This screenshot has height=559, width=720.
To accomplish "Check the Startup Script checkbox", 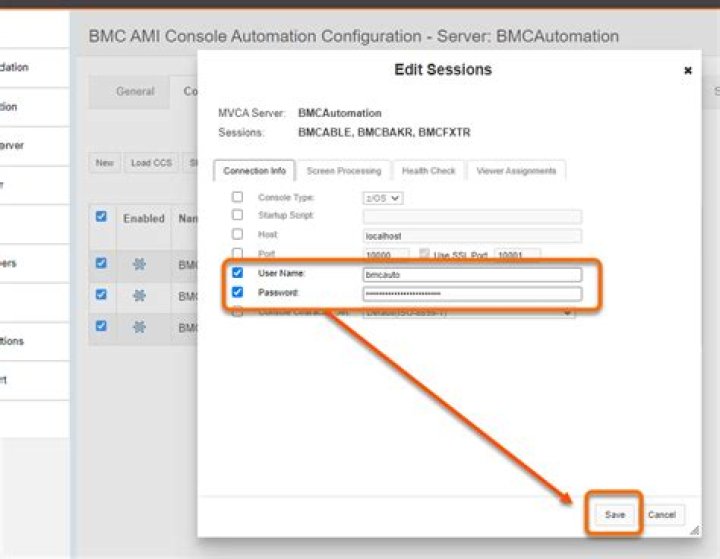I will tap(237, 215).
